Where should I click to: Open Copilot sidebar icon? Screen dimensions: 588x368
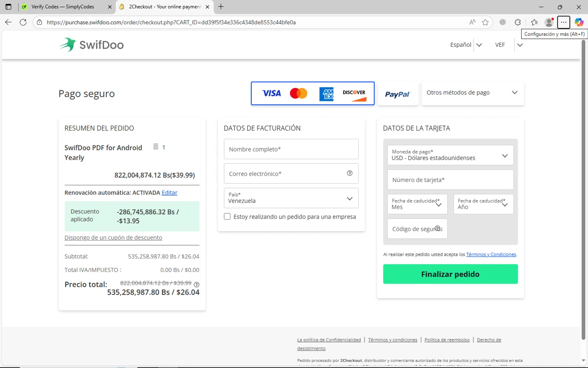(x=579, y=22)
